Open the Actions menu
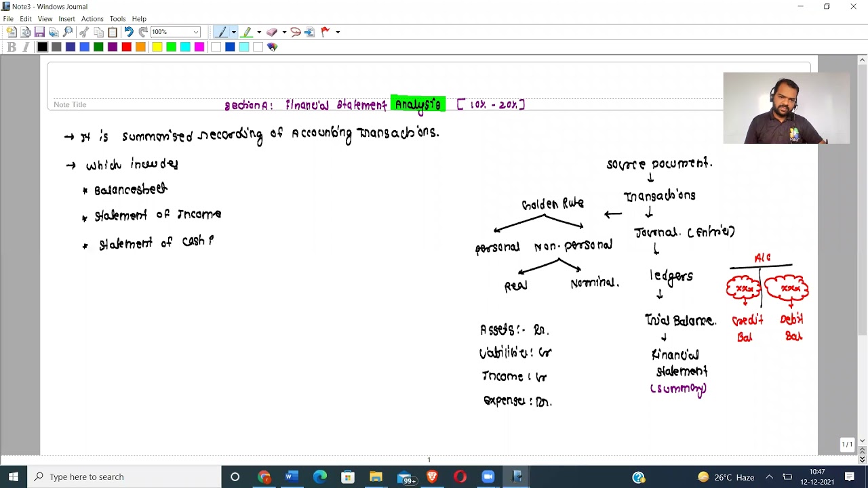This screenshot has width=868, height=488. click(92, 19)
